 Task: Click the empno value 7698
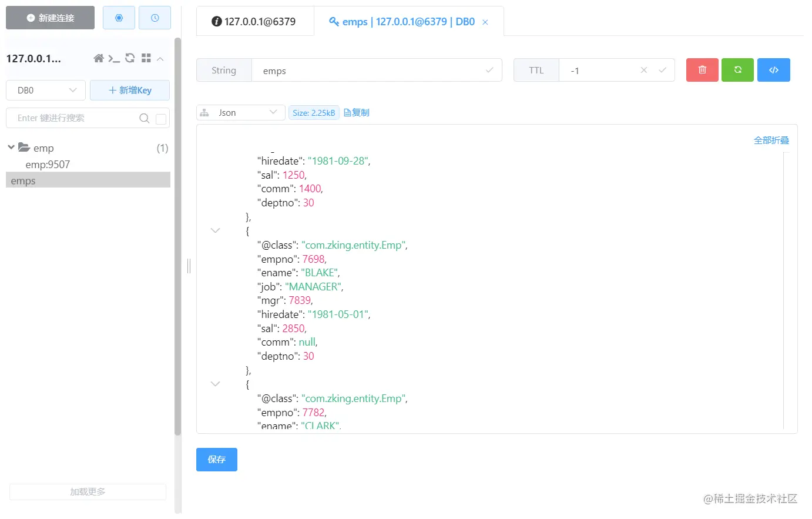314,259
